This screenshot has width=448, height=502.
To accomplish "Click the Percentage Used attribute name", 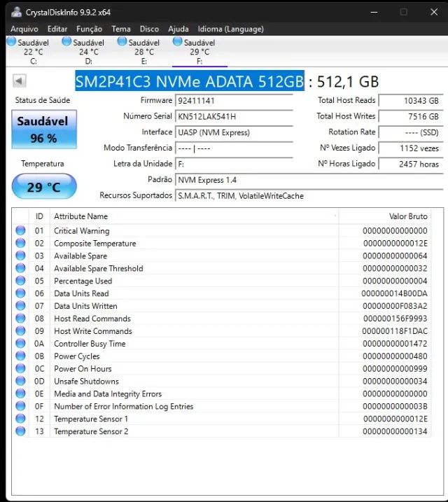I will tap(83, 281).
